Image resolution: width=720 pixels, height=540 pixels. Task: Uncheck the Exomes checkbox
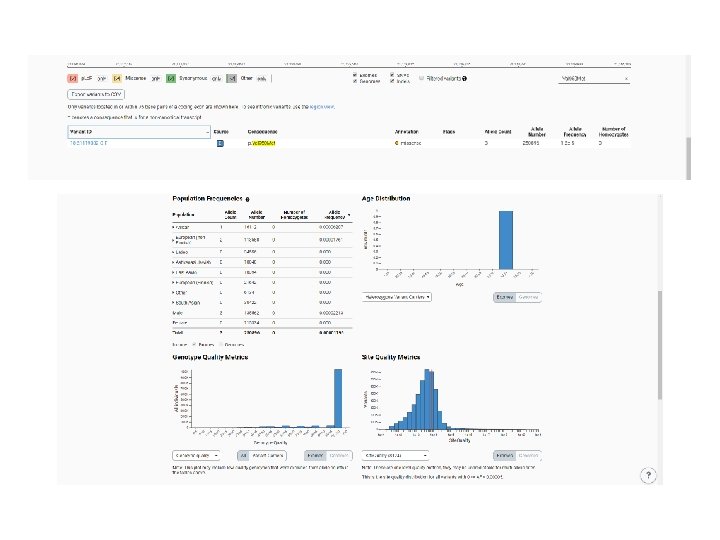point(355,75)
